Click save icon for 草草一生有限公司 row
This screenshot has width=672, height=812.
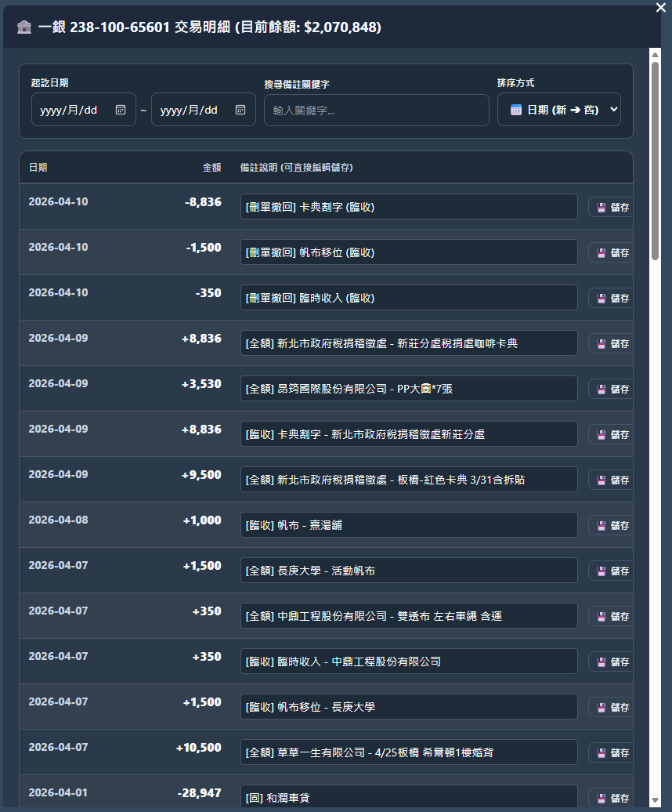tap(602, 753)
